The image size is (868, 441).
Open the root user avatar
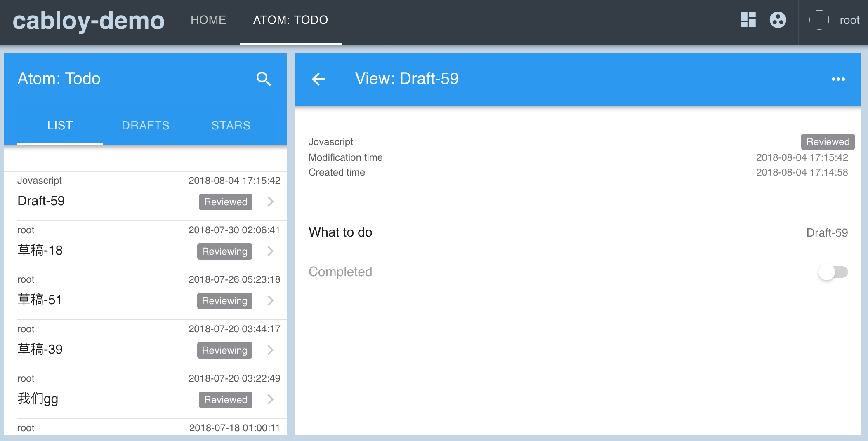(x=819, y=20)
